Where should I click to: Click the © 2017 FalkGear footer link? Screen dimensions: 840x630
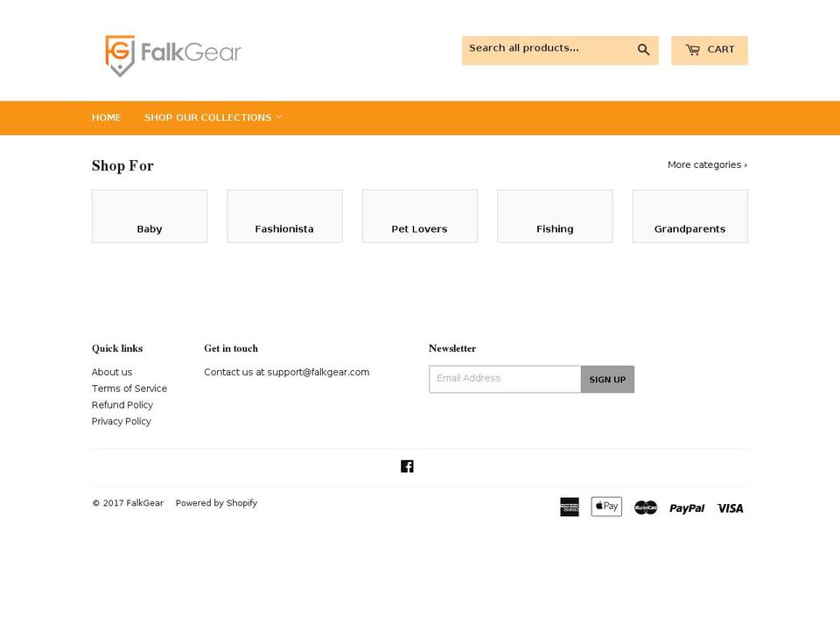click(128, 503)
